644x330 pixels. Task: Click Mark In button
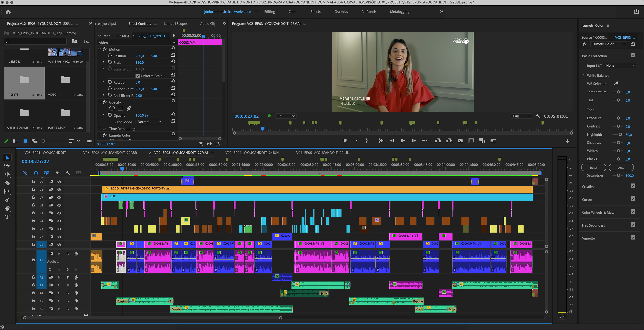point(357,141)
